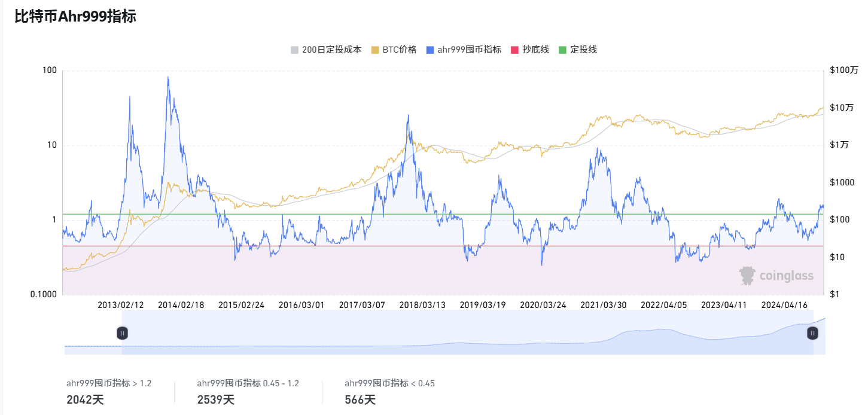Click the 比特币Ahr999指标 chart title

[75, 17]
